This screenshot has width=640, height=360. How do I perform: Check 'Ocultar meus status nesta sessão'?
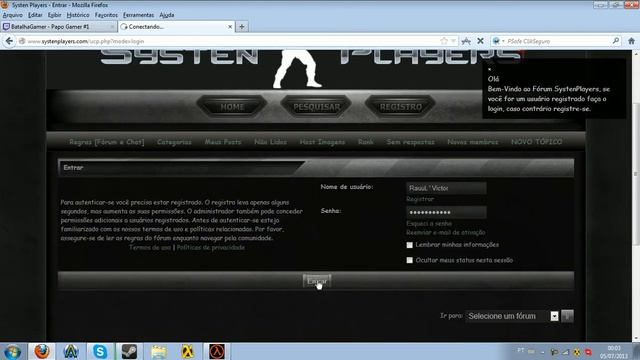(409, 260)
